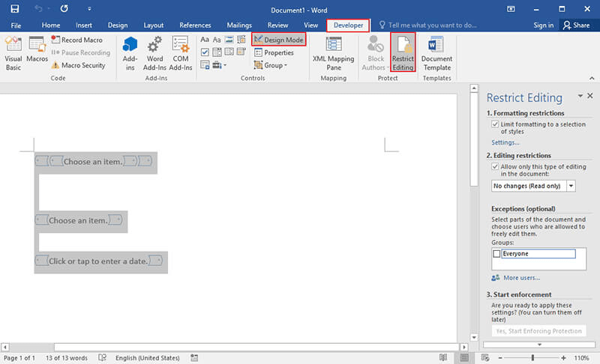
Task: Click the Repeat icon in the quick access toolbar
Action: coord(64,8)
